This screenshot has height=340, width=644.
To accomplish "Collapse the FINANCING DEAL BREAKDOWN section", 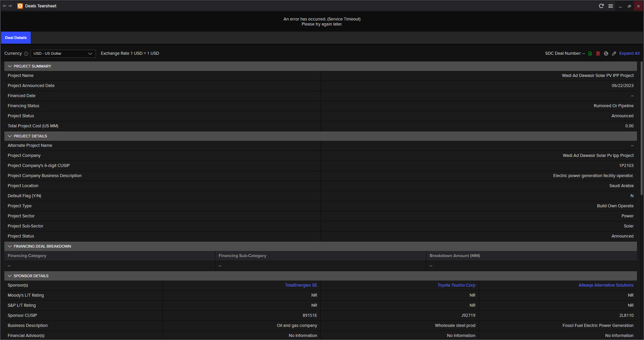I will pyautogui.click(x=10, y=246).
